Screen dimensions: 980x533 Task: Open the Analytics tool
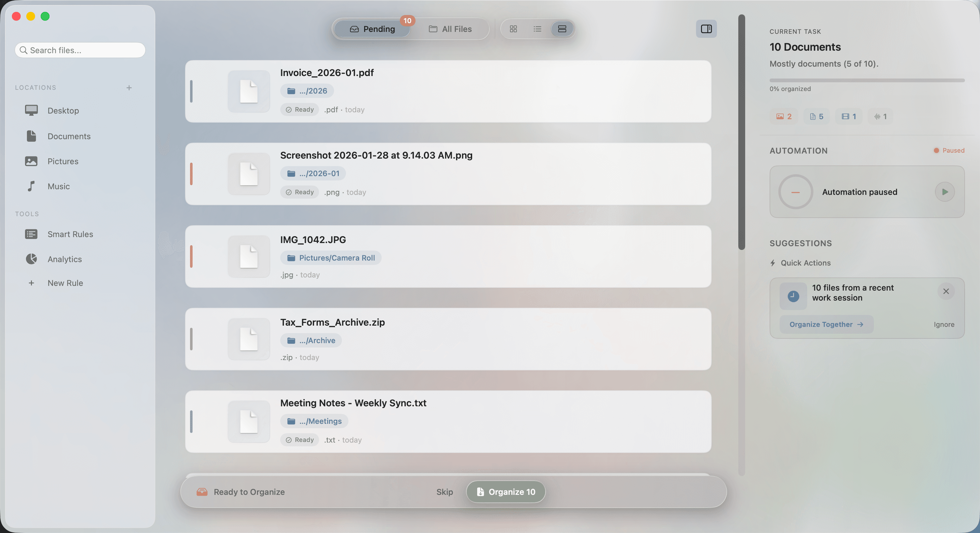click(65, 259)
